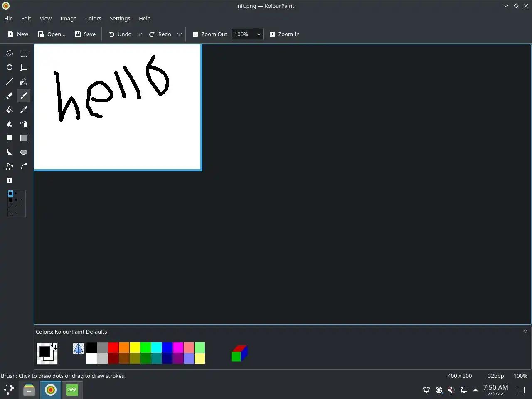Click the New button
The height and width of the screenshot is (399, 532).
18,34
